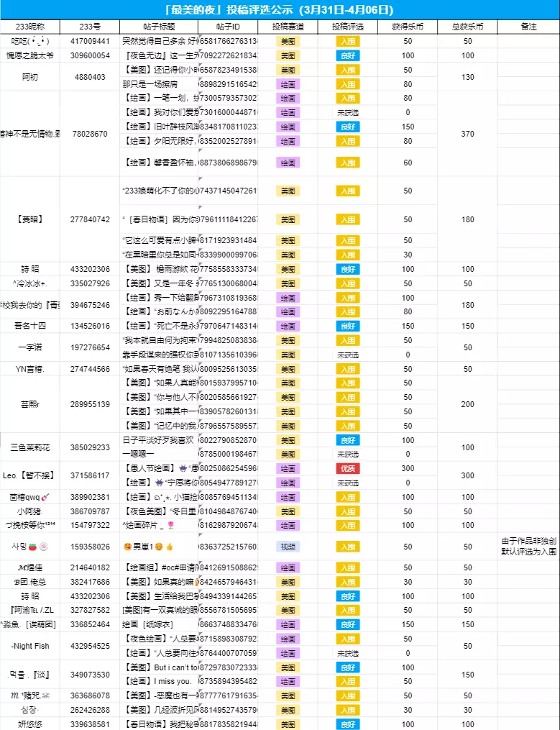The width and height of the screenshot is (560, 730).
Task: Click the 233号 cell 214640182
Action: tap(90, 567)
